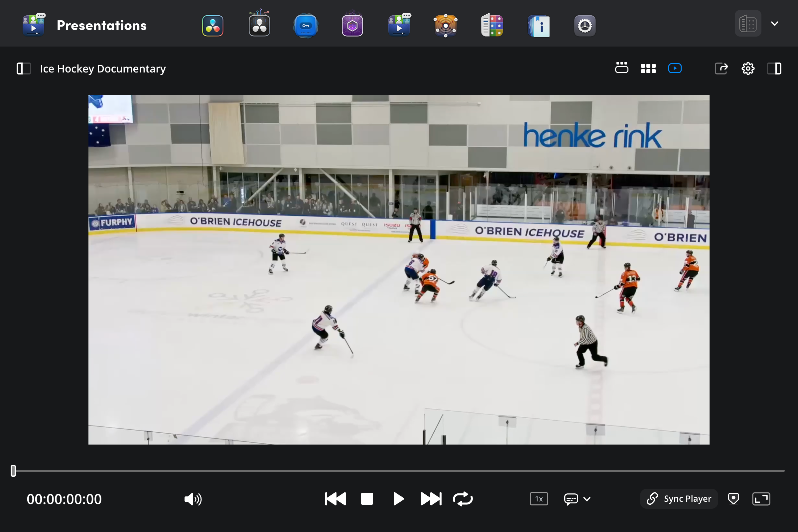
Task: Open the orange network hub app icon
Action: 446,26
